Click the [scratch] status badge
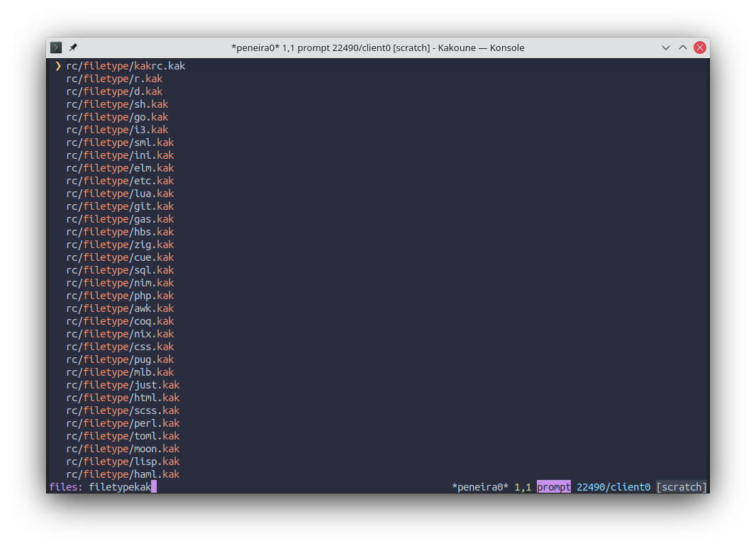This screenshot has height=548, width=756. tap(682, 487)
